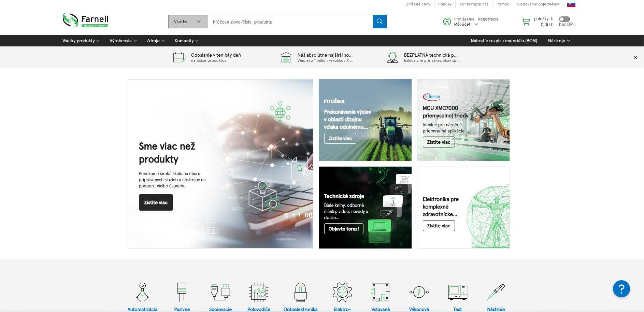644x312 pixels.
Task: Open the Všetky produkty menu
Action: click(81, 41)
